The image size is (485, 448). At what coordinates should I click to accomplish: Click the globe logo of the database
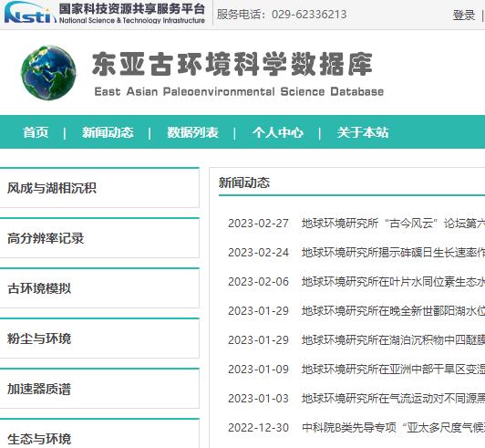(48, 73)
